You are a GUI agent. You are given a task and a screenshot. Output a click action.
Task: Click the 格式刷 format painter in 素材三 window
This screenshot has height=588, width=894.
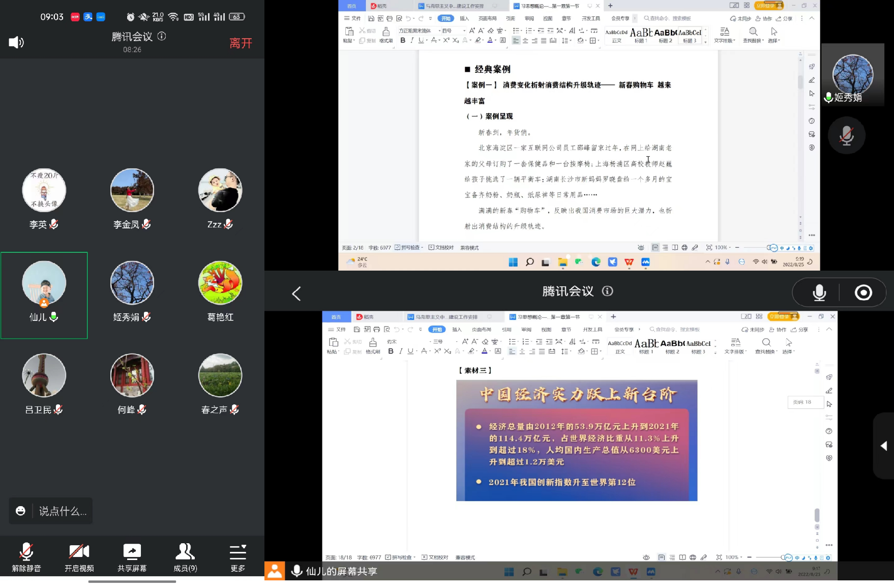373,346
